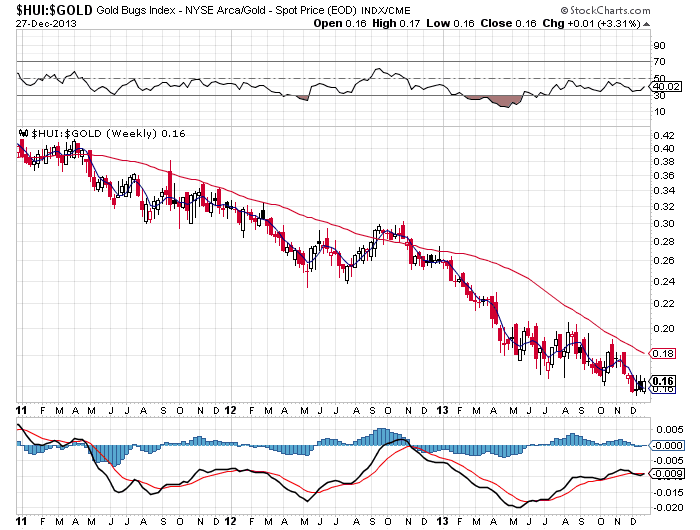Screen dimensions: 700x530
Task: Click the $HUI:$GOLD (Weekly) 0.16 legend text
Action: tap(108, 133)
